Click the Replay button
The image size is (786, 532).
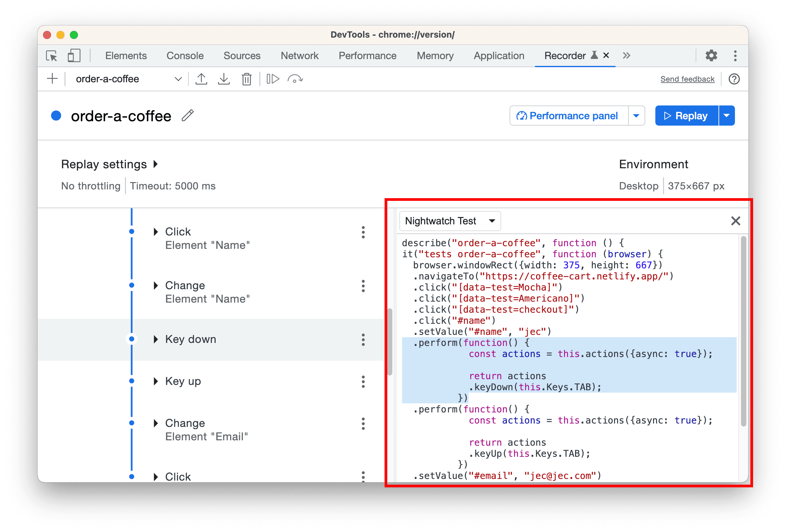[686, 116]
